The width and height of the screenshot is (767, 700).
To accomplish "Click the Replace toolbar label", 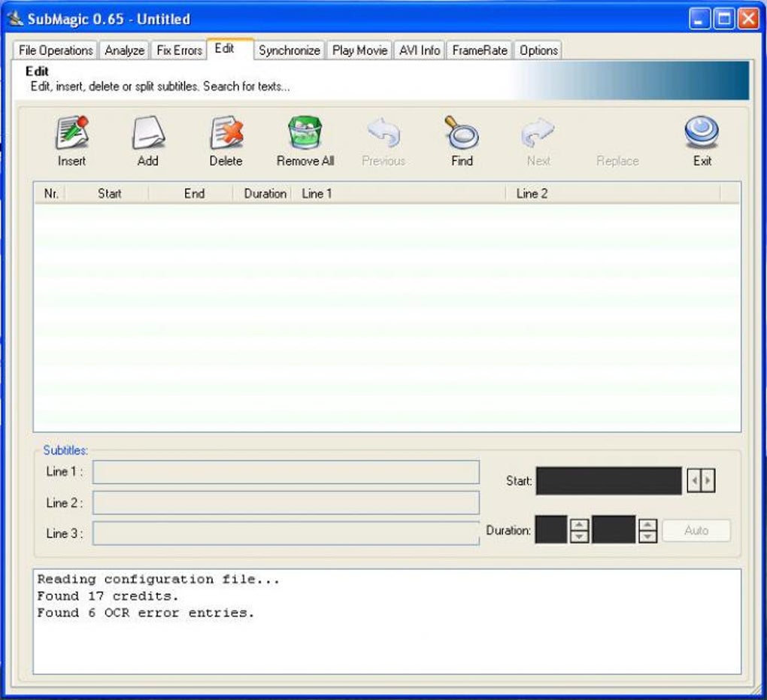I will click(617, 161).
